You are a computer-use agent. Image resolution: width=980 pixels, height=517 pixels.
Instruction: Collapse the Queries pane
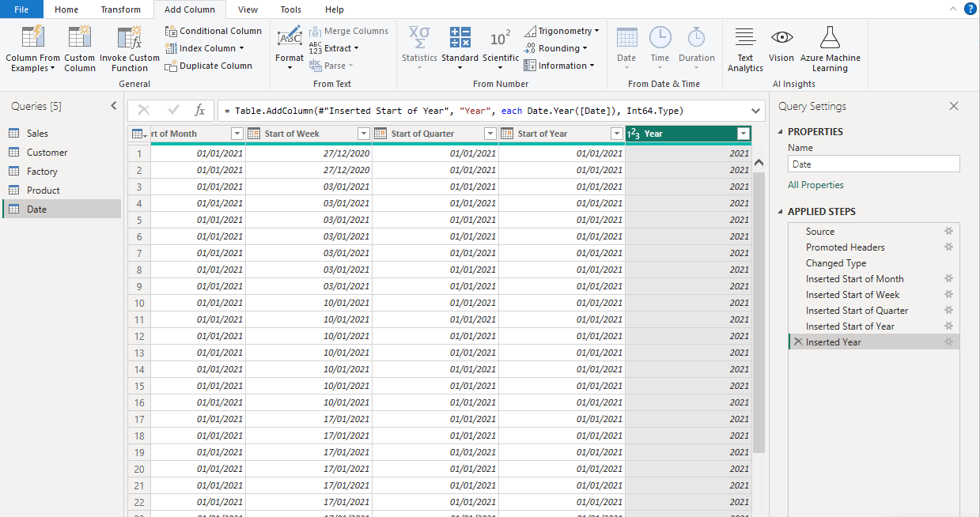pos(114,106)
